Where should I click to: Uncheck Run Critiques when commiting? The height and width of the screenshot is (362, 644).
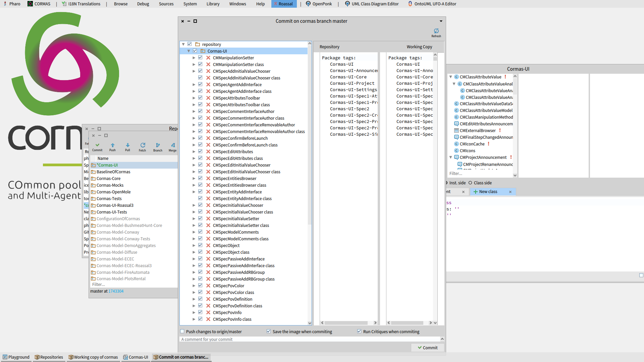click(x=359, y=331)
